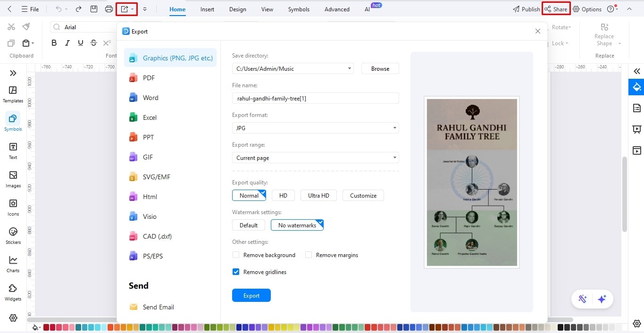
Task: Open the Templates panel
Action: [x=13, y=93]
